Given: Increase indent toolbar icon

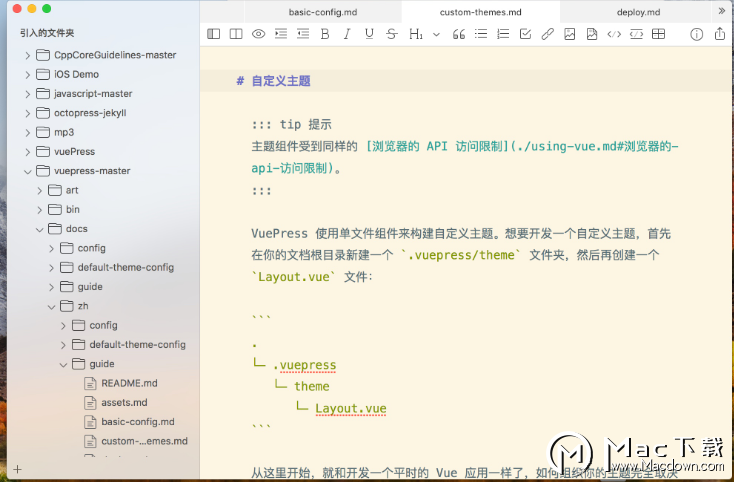Looking at the screenshot, I should coord(281,34).
